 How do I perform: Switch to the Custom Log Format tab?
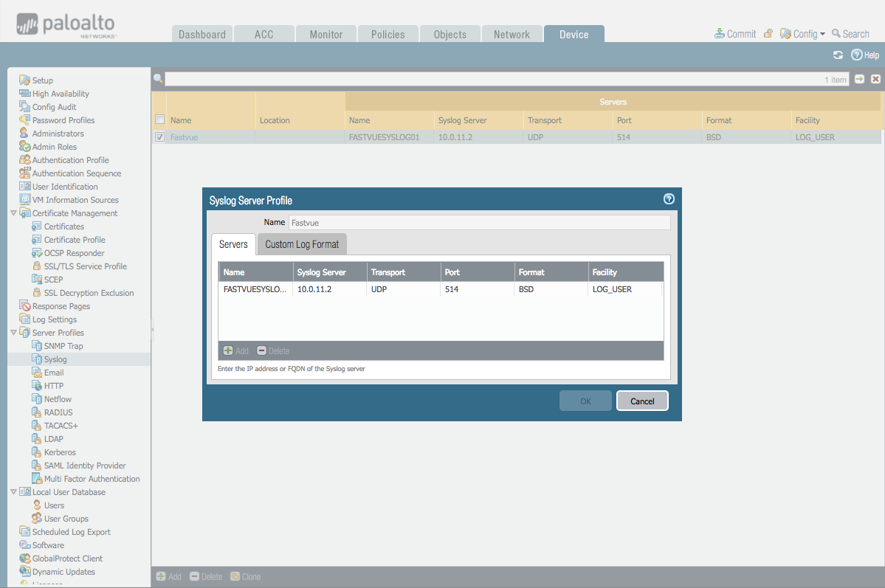coord(302,243)
